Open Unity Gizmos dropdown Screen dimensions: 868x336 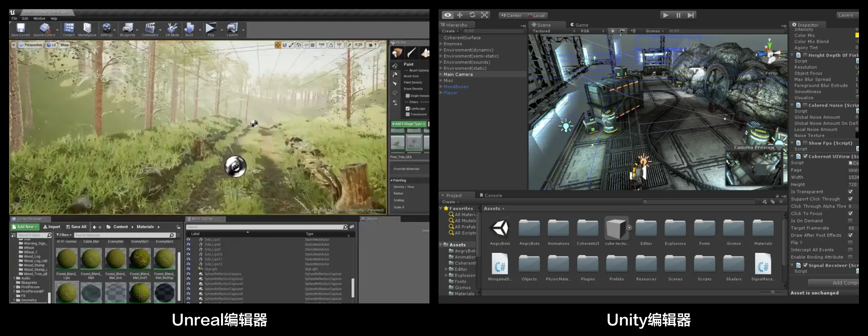click(x=655, y=31)
